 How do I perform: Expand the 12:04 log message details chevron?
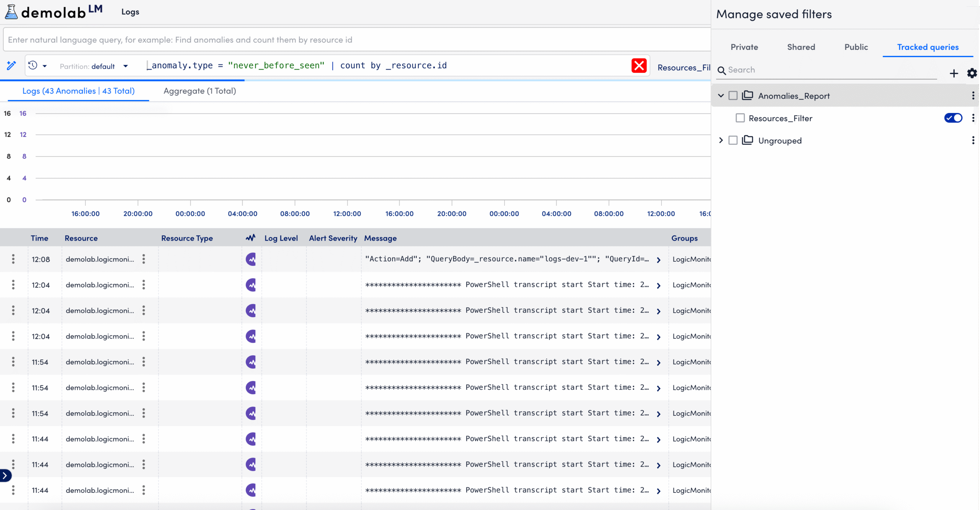[x=658, y=285]
